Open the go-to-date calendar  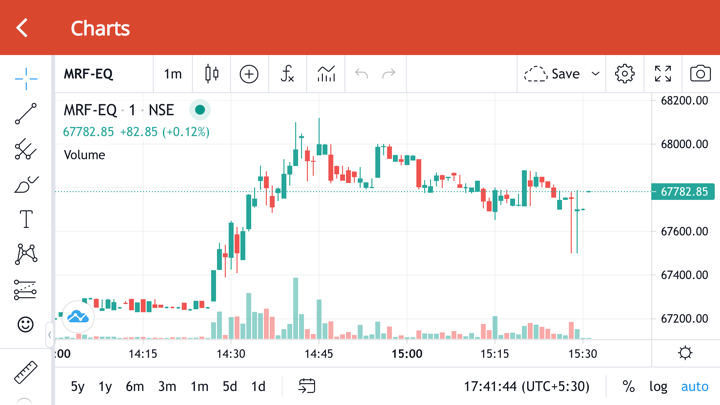pyautogui.click(x=307, y=386)
